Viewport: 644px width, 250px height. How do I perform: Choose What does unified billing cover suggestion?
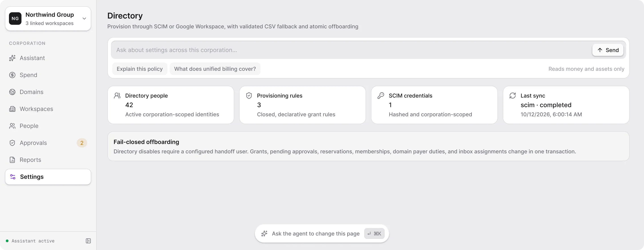[215, 69]
